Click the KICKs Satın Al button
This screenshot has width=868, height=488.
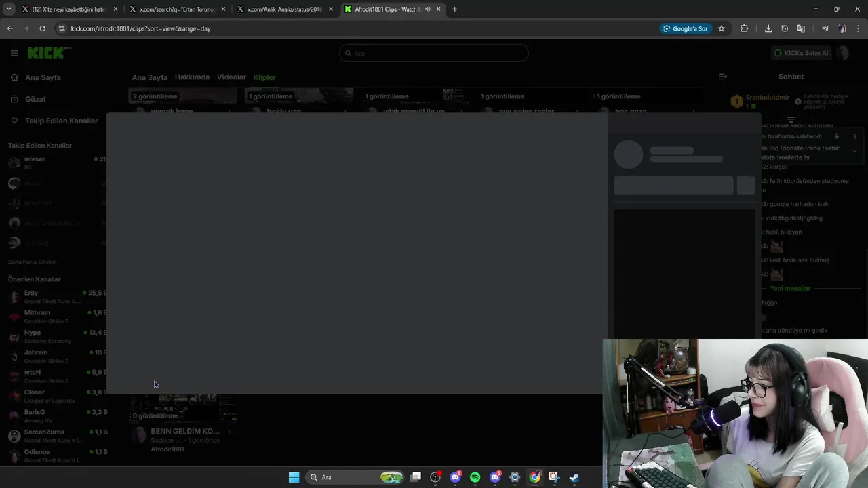click(802, 53)
